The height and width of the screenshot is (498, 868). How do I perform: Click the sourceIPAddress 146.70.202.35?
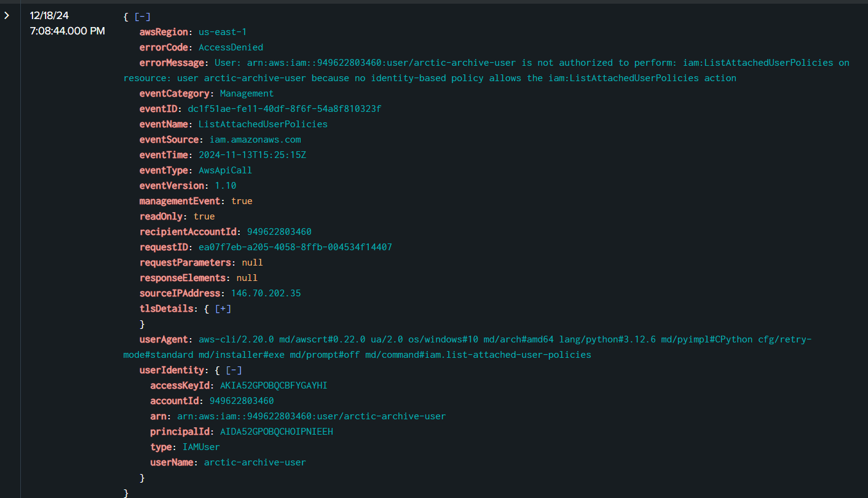(x=266, y=293)
